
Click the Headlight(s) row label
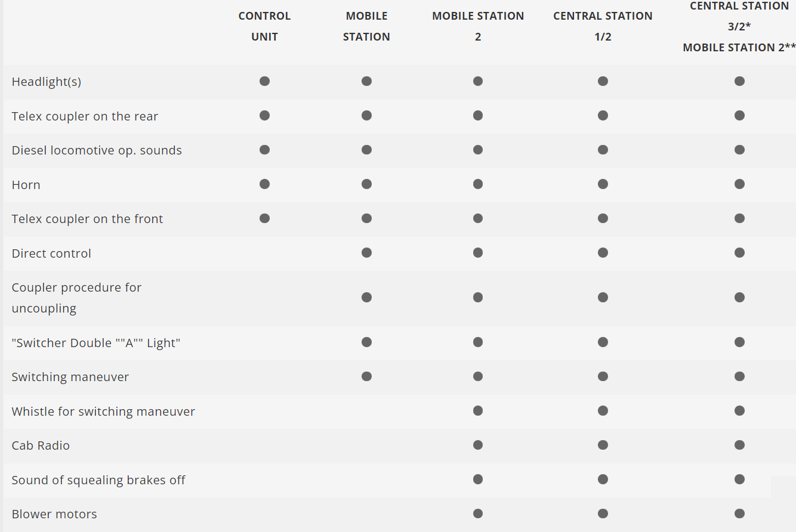[x=47, y=82]
